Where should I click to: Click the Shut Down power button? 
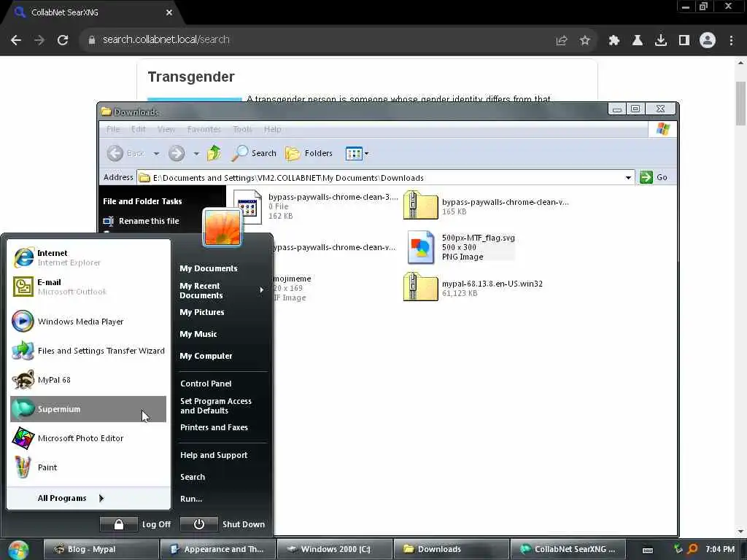point(199,524)
